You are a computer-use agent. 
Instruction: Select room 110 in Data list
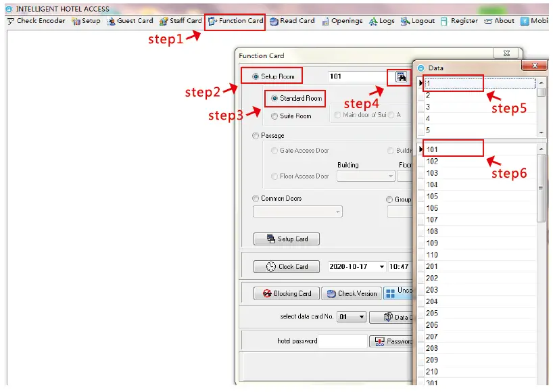pos(479,255)
